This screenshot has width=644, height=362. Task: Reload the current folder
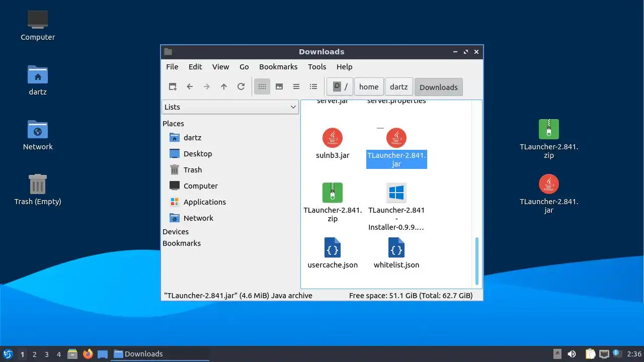pos(241,86)
